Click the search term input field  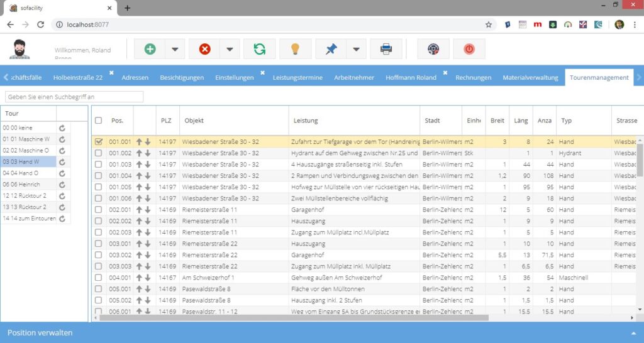click(74, 97)
